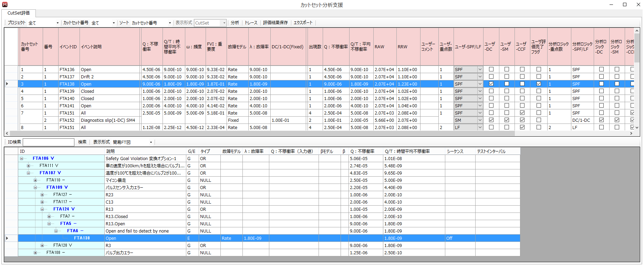Click the horizontal scrollbar of cut set grid
Viewport: 644px width, 266px height.
coord(262,134)
